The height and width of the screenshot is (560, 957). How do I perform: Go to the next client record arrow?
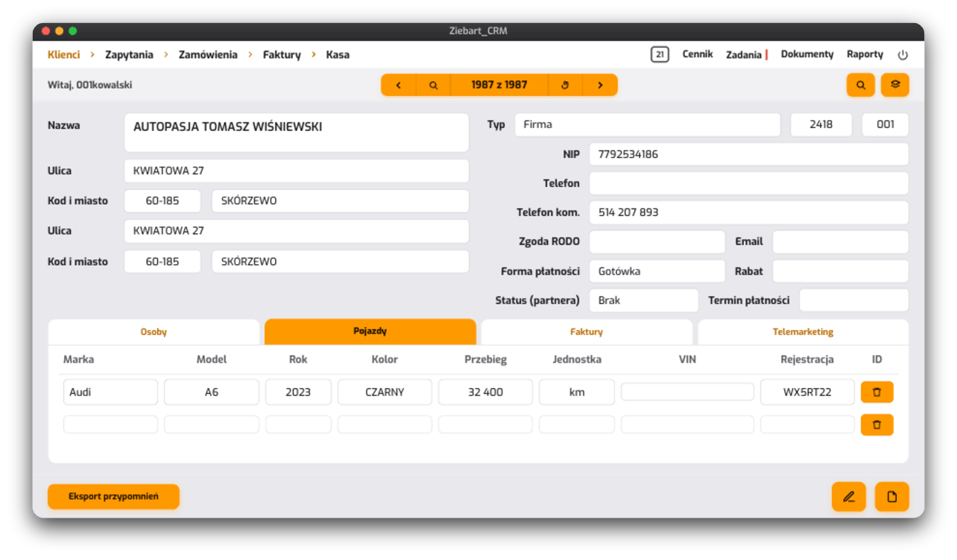[x=600, y=85]
